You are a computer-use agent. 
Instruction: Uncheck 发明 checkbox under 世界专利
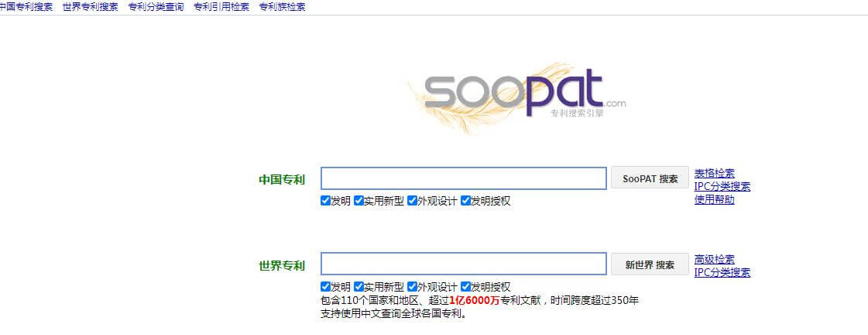click(x=326, y=286)
